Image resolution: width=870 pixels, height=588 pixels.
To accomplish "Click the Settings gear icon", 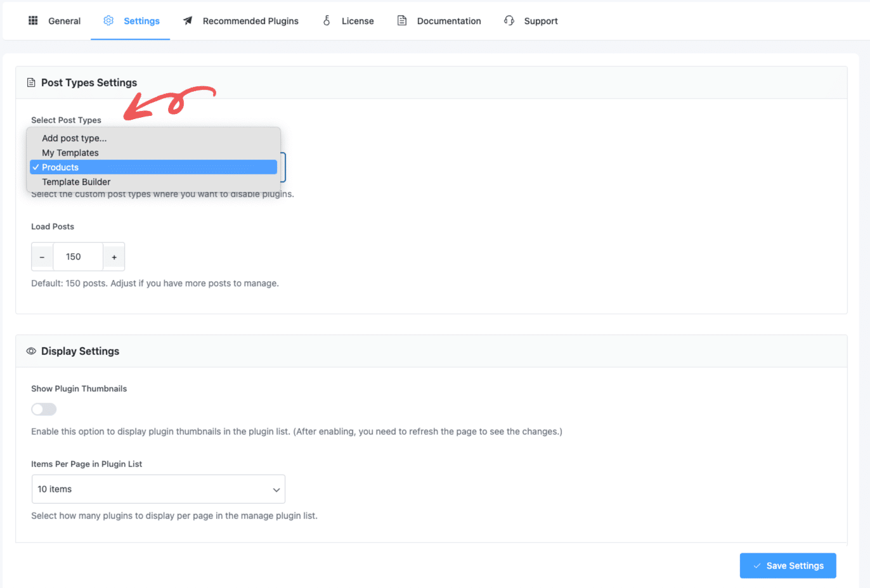I will tap(108, 20).
